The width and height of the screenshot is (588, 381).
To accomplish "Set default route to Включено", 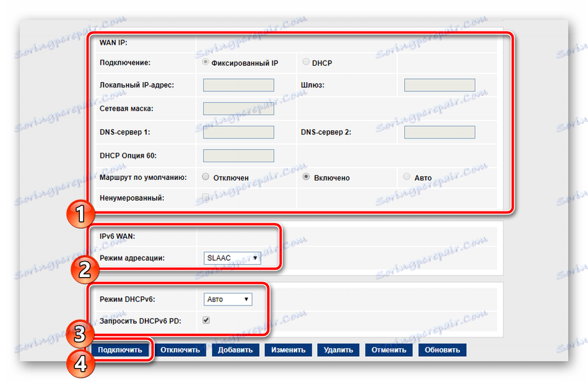I will click(x=306, y=176).
